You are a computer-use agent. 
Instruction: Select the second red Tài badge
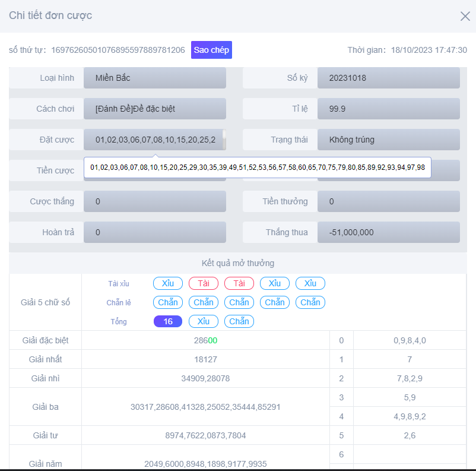pos(239,283)
